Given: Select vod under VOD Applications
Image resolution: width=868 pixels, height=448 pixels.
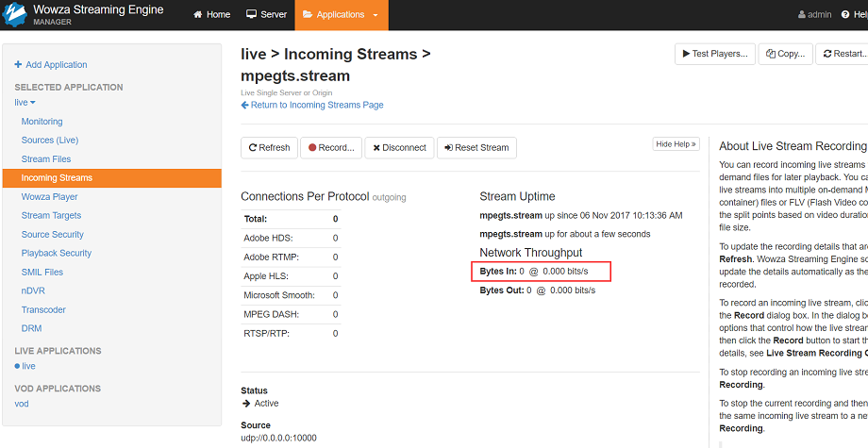Looking at the screenshot, I should (22, 404).
